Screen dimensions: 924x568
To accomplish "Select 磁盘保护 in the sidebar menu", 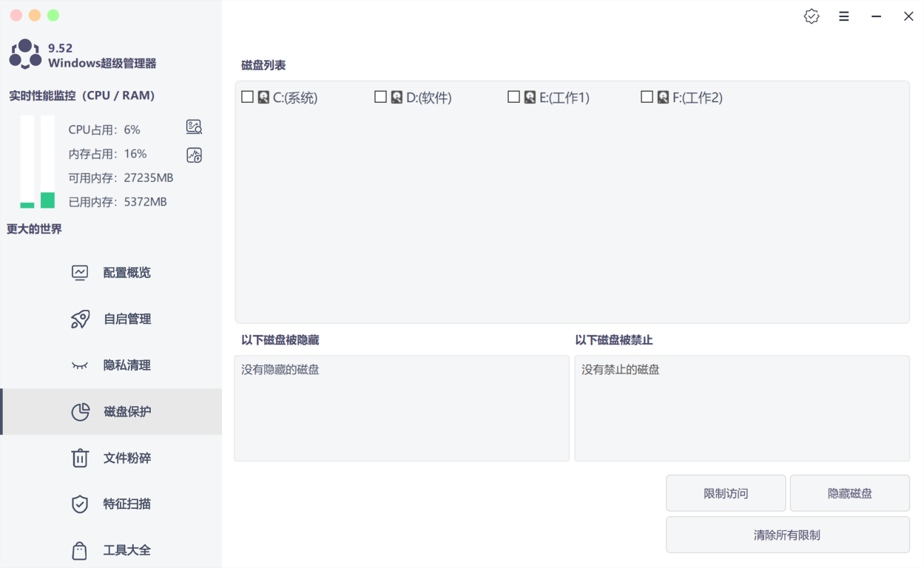I will click(79, 412).
